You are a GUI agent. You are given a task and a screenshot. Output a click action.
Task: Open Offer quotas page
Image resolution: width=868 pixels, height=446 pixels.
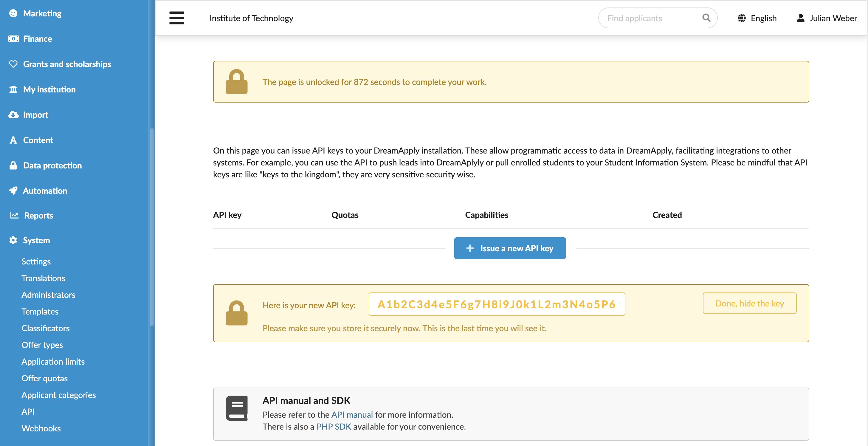click(x=44, y=378)
